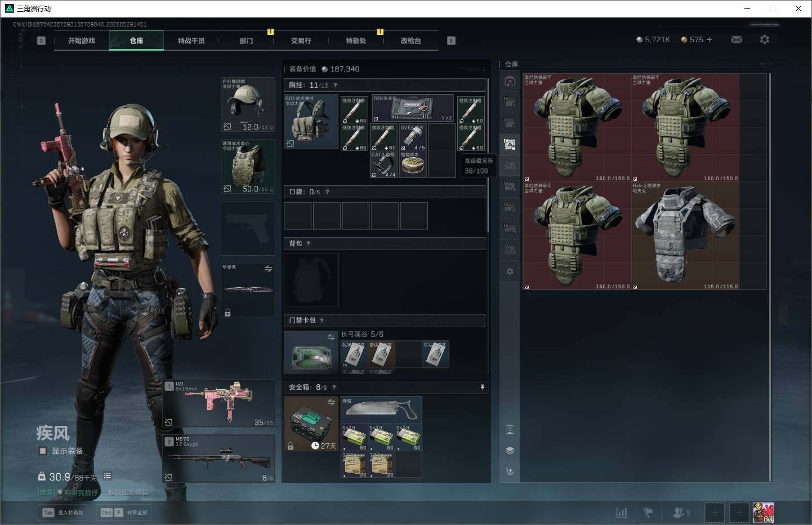Image resolution: width=812 pixels, height=525 pixels.
Task: Select the safe box with 27天 timer
Action: point(311,424)
